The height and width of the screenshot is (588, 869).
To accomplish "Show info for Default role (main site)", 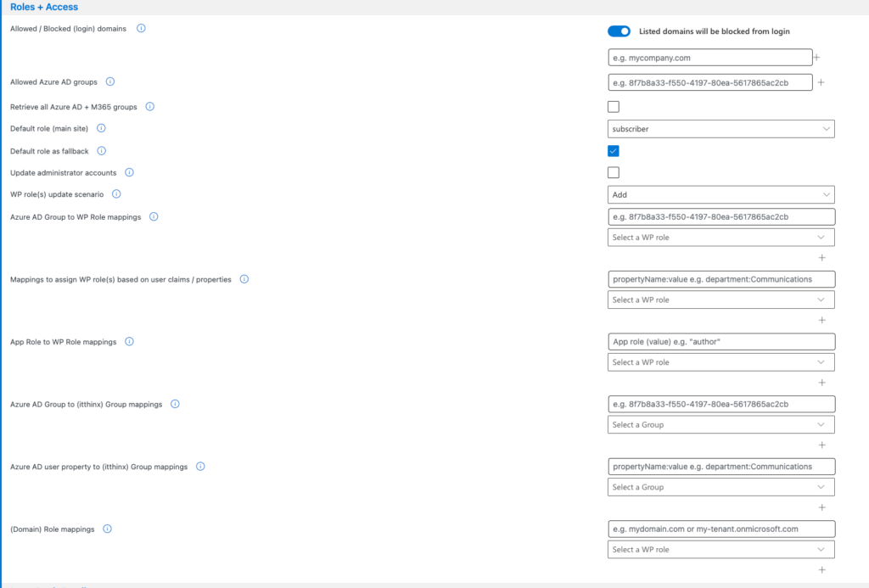I will tap(101, 128).
